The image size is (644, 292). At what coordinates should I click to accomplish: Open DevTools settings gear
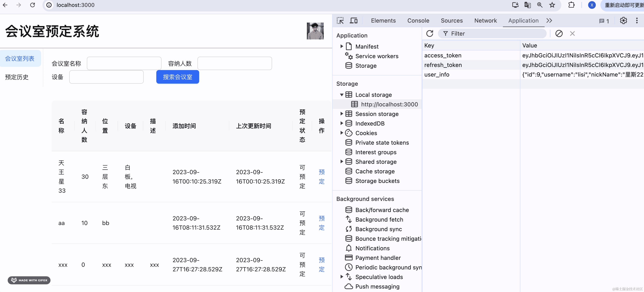(x=623, y=20)
